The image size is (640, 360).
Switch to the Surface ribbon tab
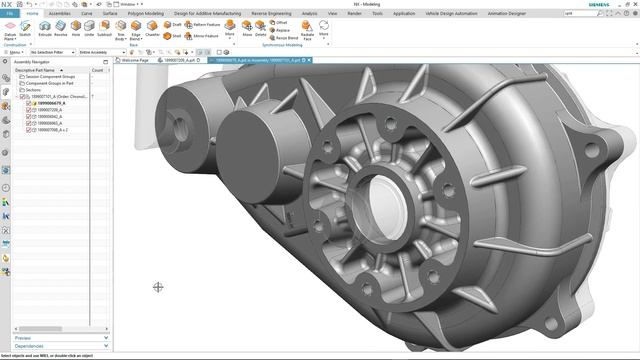(110, 13)
